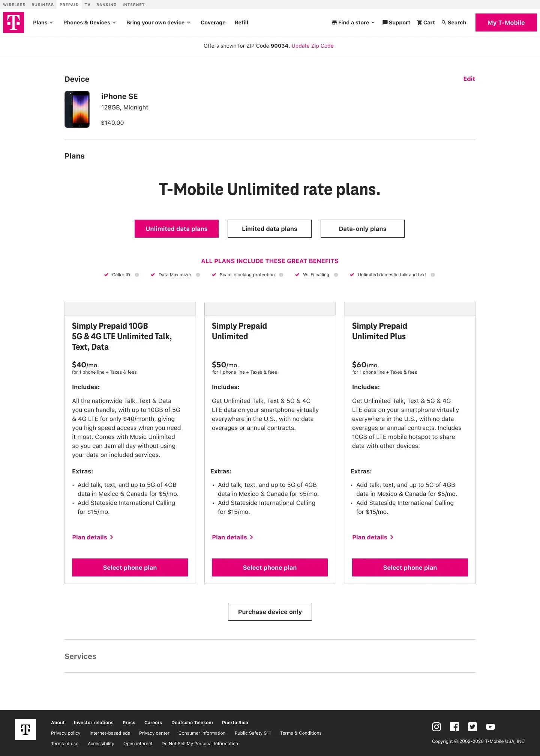Open the Instagram icon in the footer
The width and height of the screenshot is (540, 756).
pyautogui.click(x=436, y=727)
